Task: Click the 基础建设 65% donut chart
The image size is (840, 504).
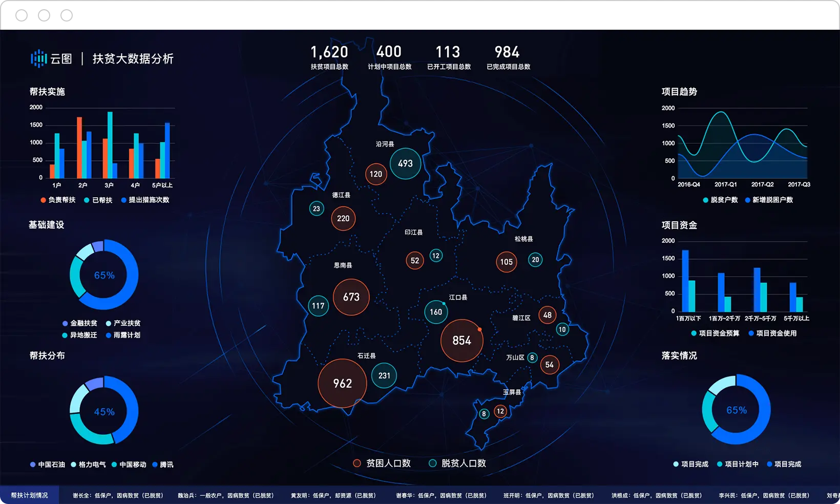Action: [104, 275]
